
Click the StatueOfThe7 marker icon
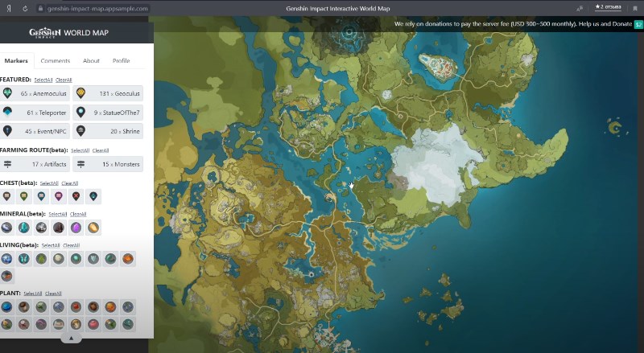(80, 113)
